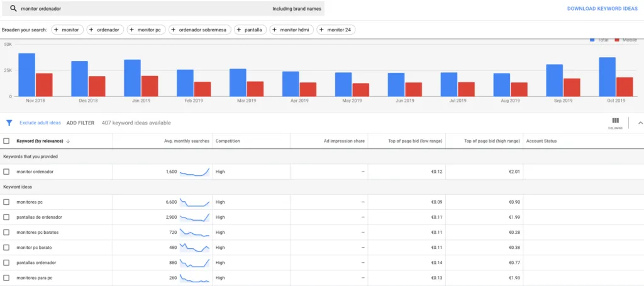Add 'pantalla' chip to search

(250, 30)
